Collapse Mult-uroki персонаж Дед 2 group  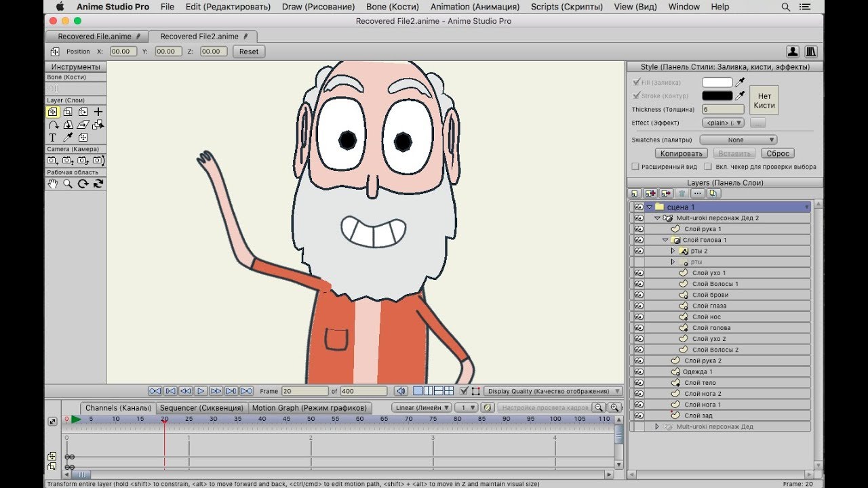click(657, 218)
